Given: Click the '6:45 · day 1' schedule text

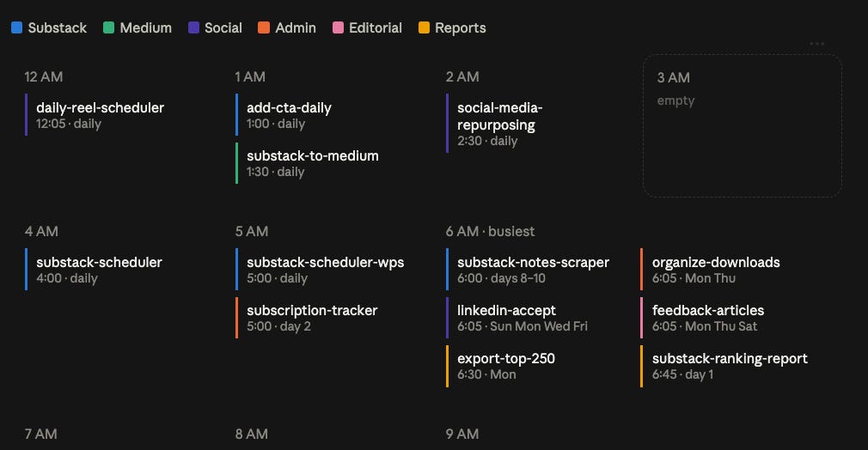Looking at the screenshot, I should click(x=683, y=374).
